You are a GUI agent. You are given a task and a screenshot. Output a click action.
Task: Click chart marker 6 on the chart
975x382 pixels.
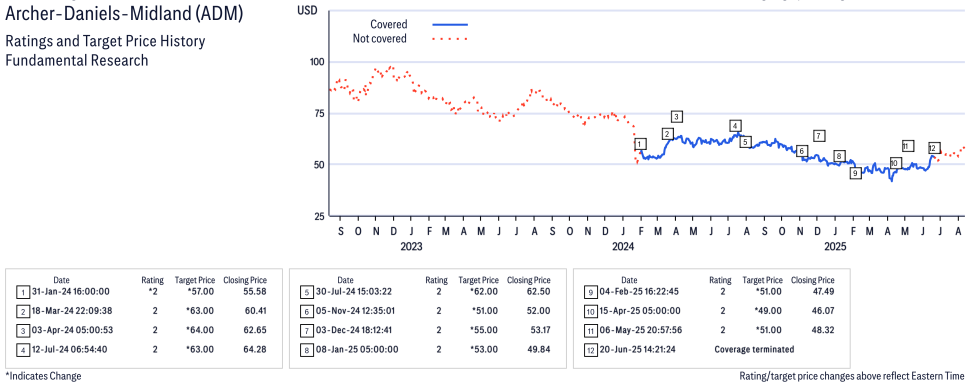802,151
